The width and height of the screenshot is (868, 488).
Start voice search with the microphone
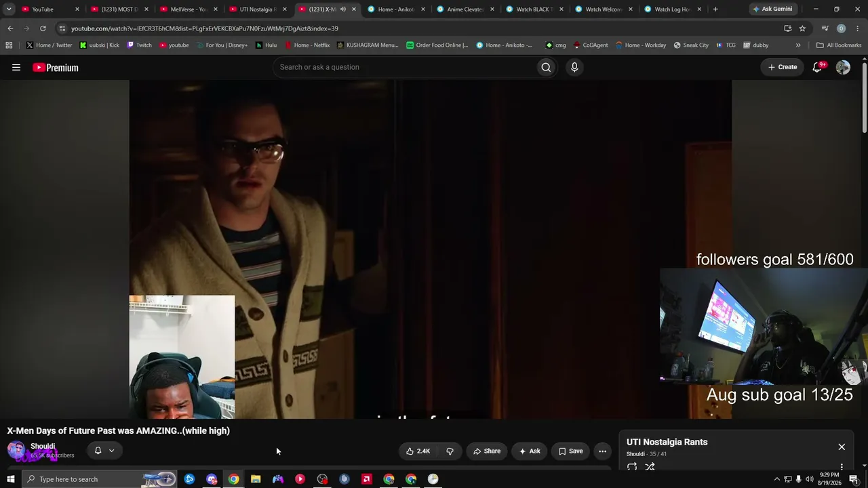pos(574,67)
